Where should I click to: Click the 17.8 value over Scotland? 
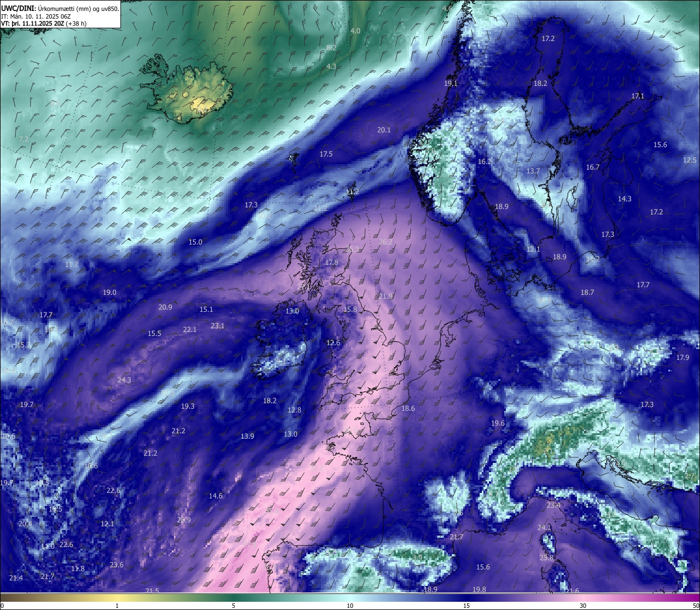(331, 262)
